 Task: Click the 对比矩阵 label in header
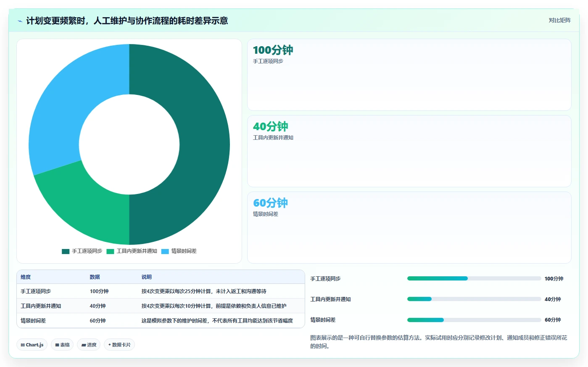[559, 20]
